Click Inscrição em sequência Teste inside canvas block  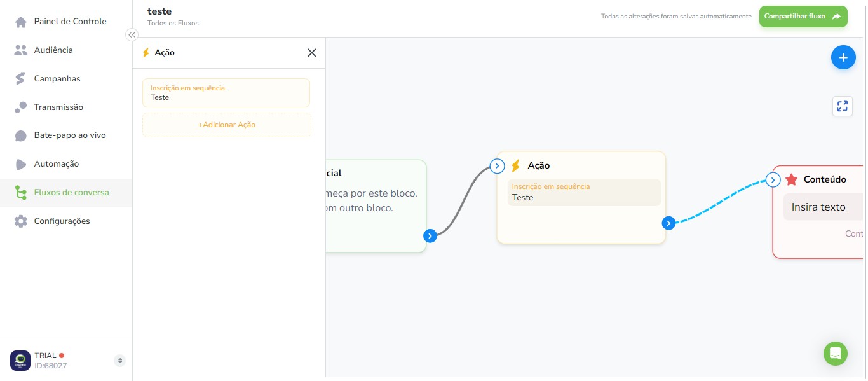[584, 193]
